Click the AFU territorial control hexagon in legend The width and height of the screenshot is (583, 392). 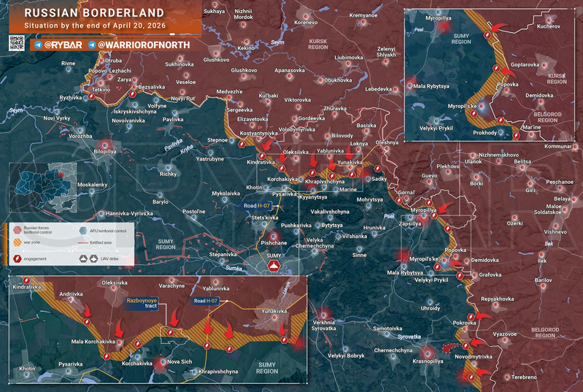(x=83, y=231)
